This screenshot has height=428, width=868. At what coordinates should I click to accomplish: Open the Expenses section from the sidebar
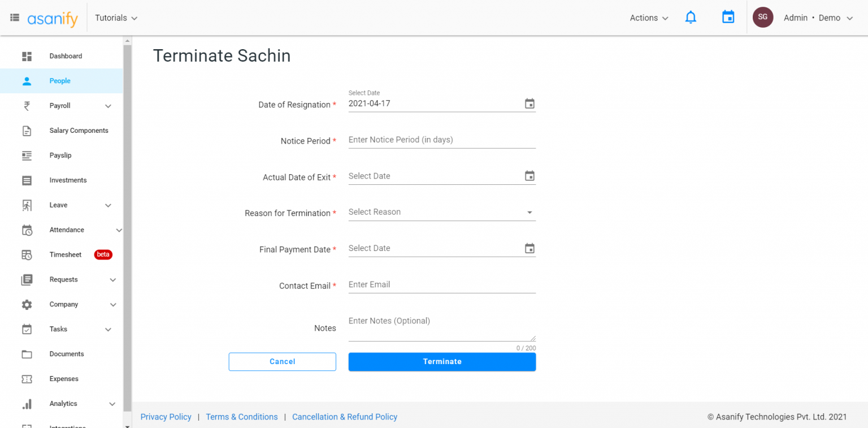64,379
